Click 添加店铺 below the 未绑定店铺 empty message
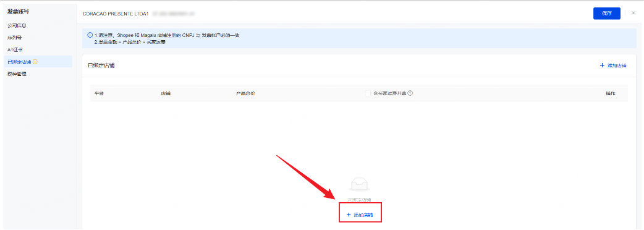644x230 pixels. [x=360, y=215]
